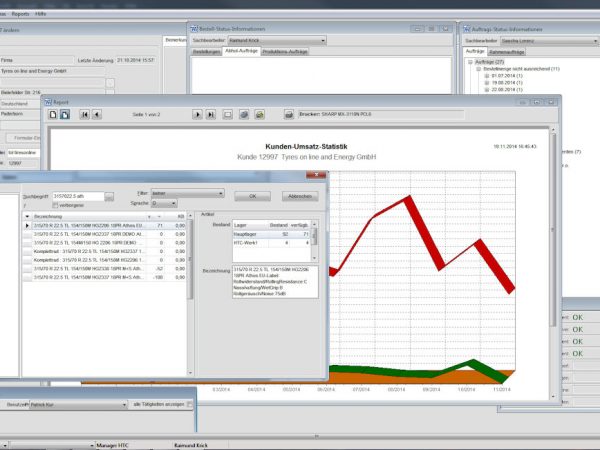Jump to first page of the report
This screenshot has height=450, width=600.
click(x=85, y=114)
